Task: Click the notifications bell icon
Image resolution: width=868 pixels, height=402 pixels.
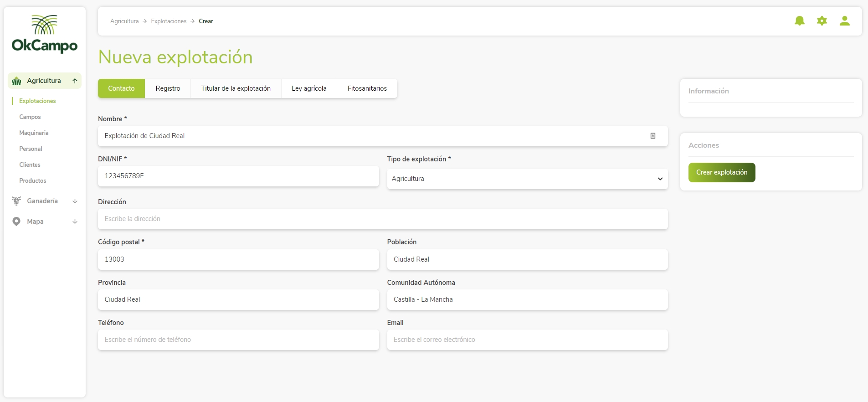Action: (x=799, y=21)
